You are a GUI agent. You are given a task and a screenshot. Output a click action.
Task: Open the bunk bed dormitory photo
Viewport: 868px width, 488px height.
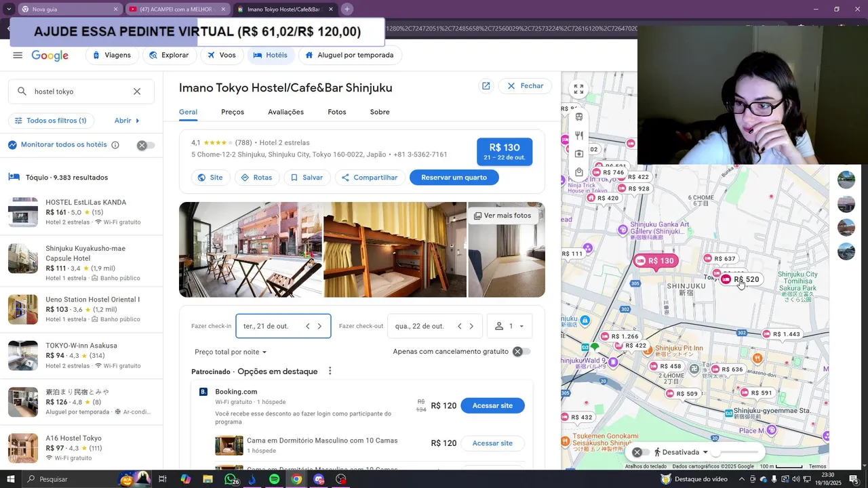(395, 249)
